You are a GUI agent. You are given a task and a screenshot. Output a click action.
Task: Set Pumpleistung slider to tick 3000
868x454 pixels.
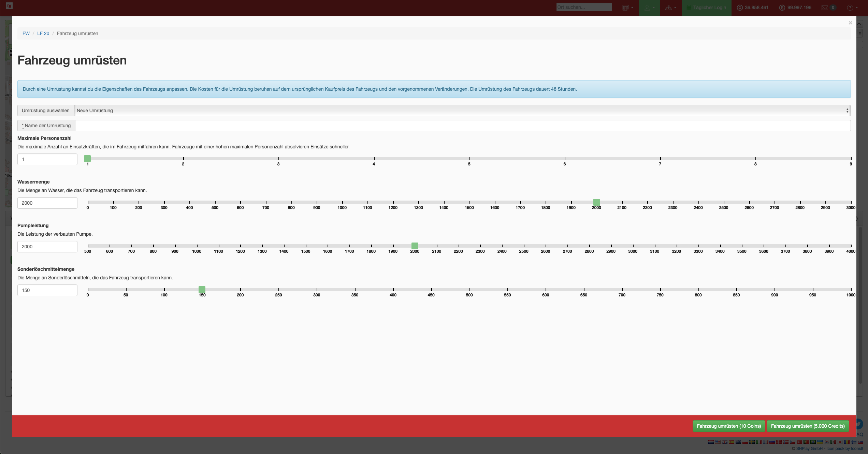click(633, 246)
